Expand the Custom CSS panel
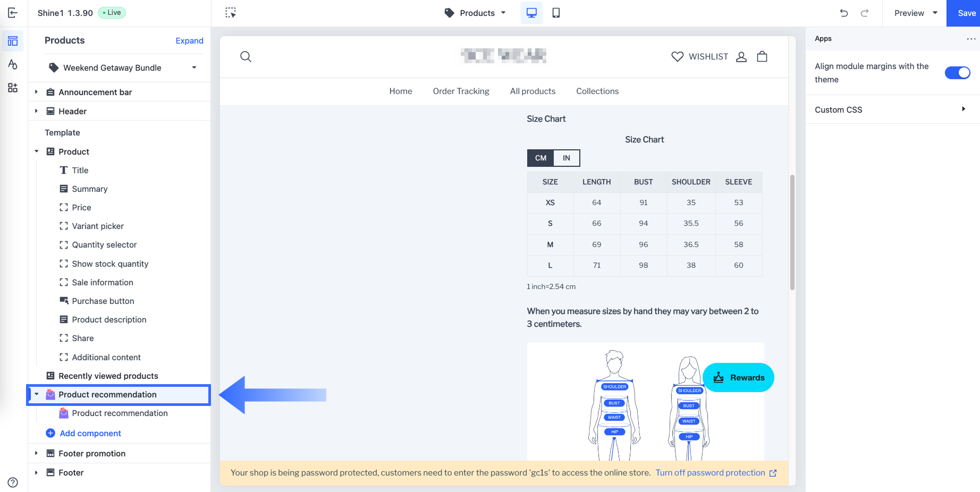 click(x=963, y=109)
